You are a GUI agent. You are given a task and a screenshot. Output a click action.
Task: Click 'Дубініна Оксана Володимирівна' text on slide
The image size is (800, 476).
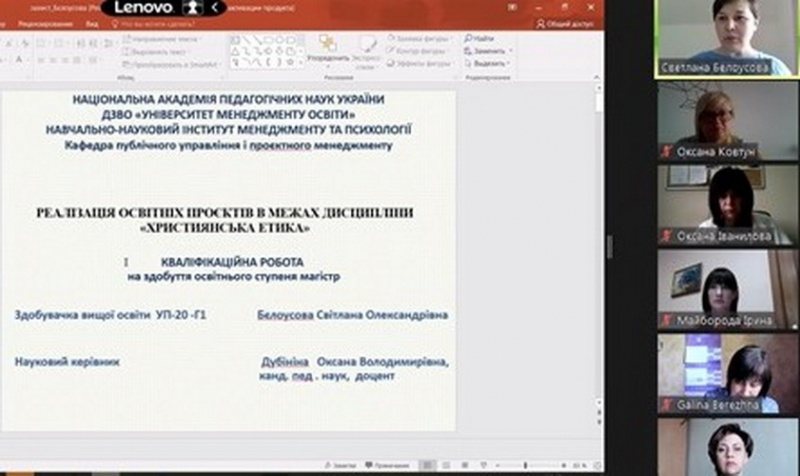coord(355,362)
